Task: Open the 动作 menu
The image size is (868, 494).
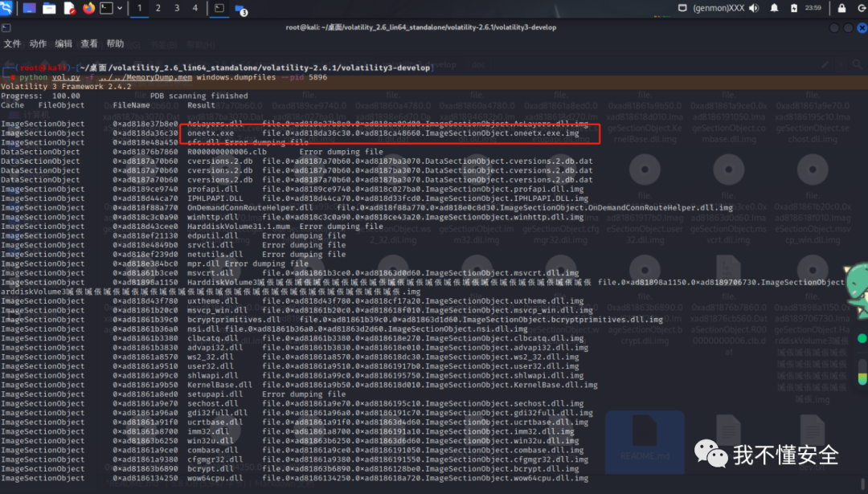Action: pyautogui.click(x=38, y=43)
